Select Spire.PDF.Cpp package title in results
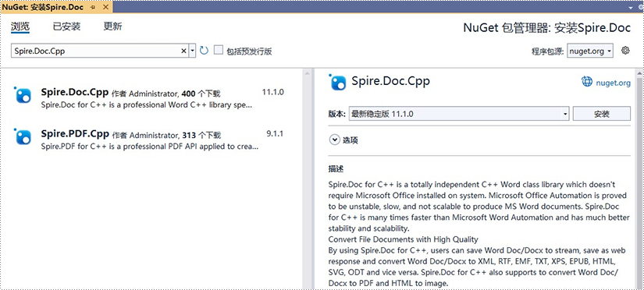This screenshot has height=290, width=644. tap(75, 133)
